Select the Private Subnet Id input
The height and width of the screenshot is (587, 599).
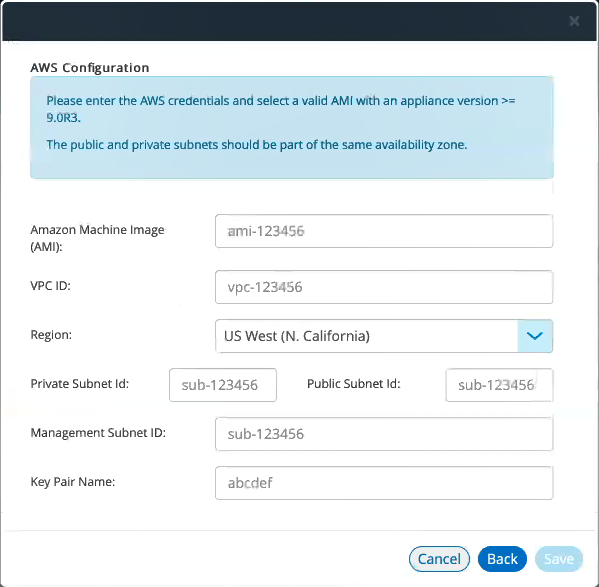tap(223, 385)
